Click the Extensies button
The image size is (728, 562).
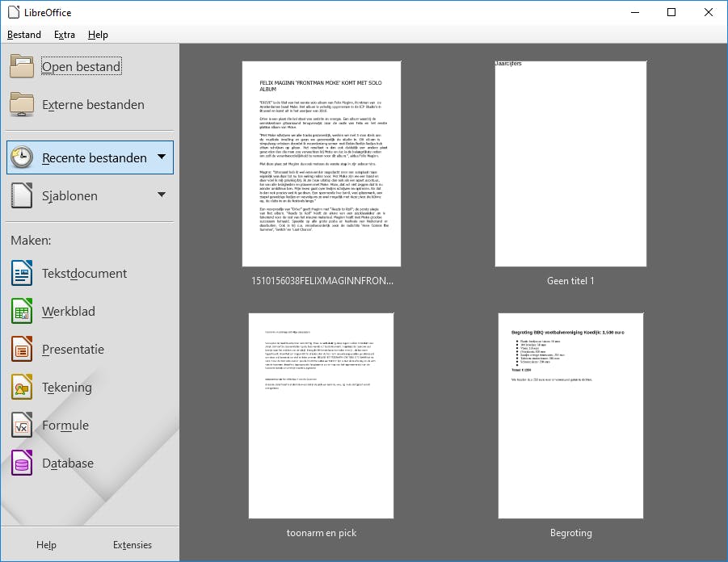point(133,545)
